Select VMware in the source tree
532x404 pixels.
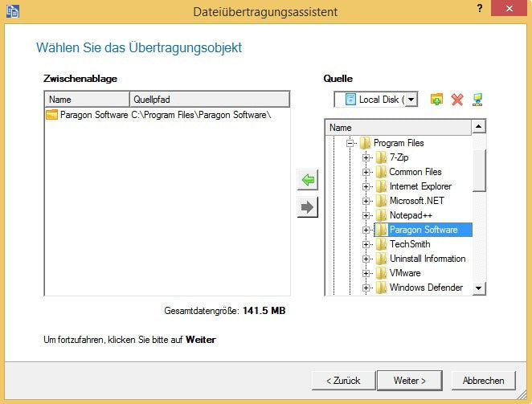pos(405,273)
